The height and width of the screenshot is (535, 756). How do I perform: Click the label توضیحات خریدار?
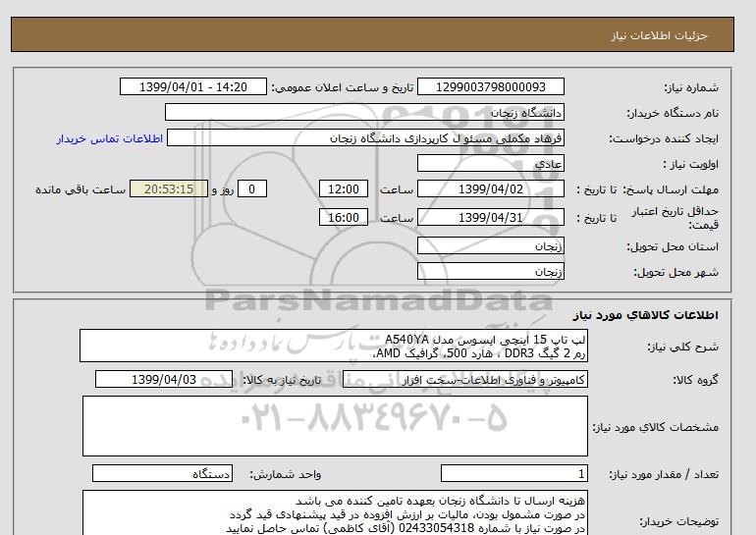pyautogui.click(x=678, y=521)
